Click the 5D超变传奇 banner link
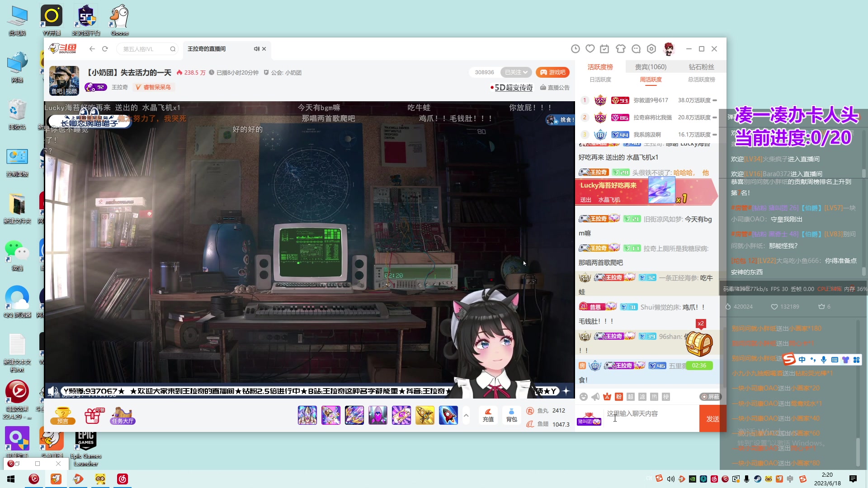868x488 pixels. click(x=511, y=88)
